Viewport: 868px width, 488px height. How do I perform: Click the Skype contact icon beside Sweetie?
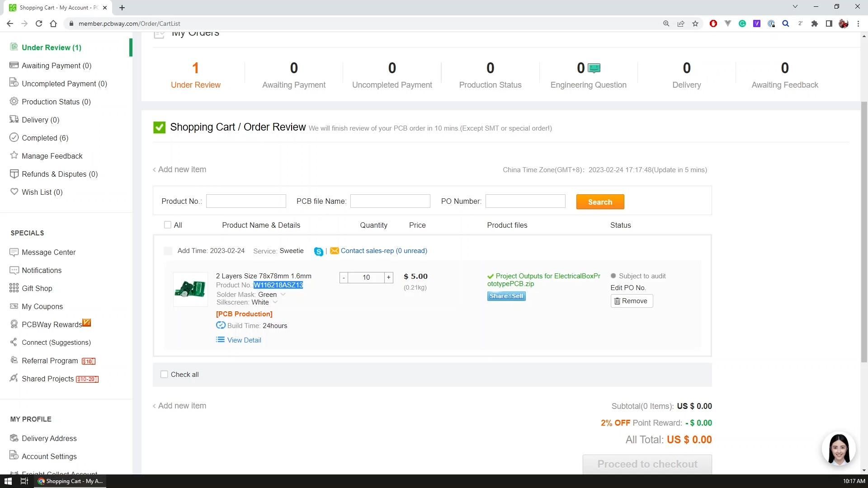318,252
